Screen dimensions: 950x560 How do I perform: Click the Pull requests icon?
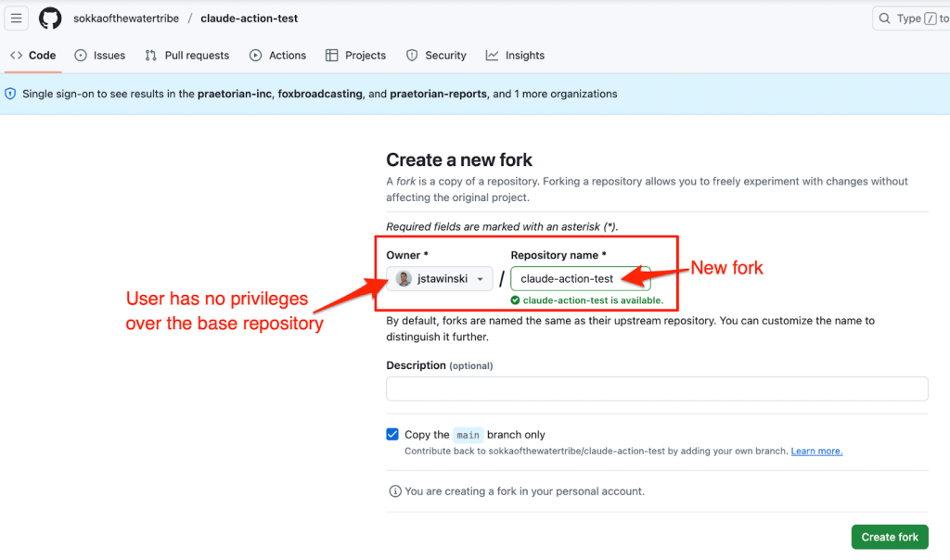[x=151, y=56]
